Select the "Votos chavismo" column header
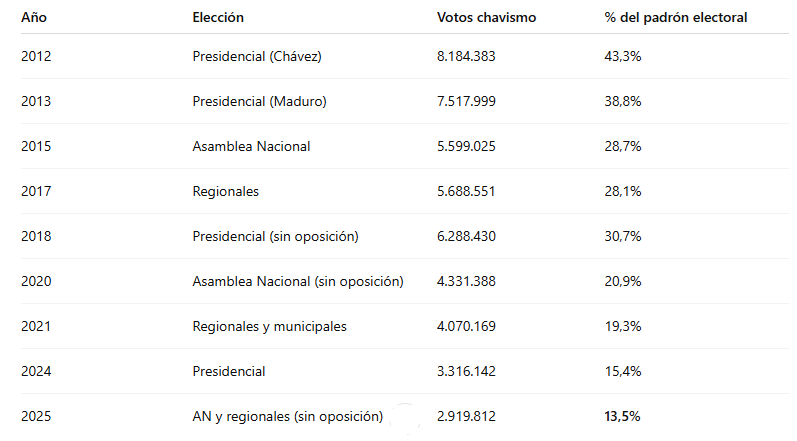 pos(487,18)
